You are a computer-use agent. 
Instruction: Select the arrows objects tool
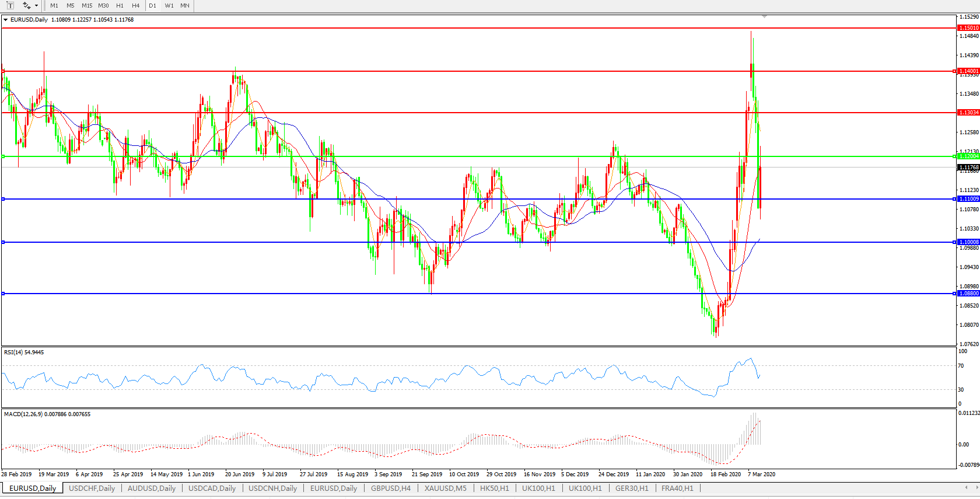[x=26, y=5]
